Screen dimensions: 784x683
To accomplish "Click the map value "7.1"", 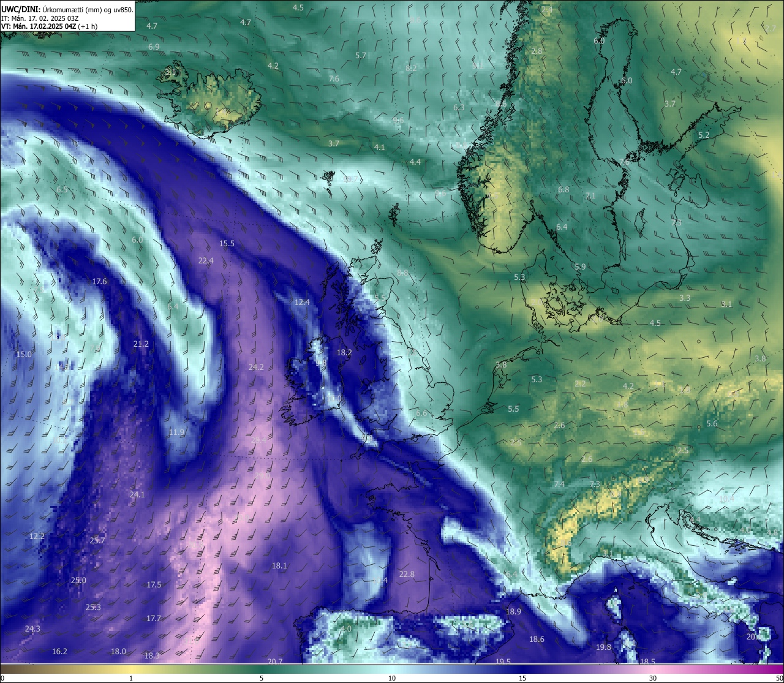I will pyautogui.click(x=590, y=195).
